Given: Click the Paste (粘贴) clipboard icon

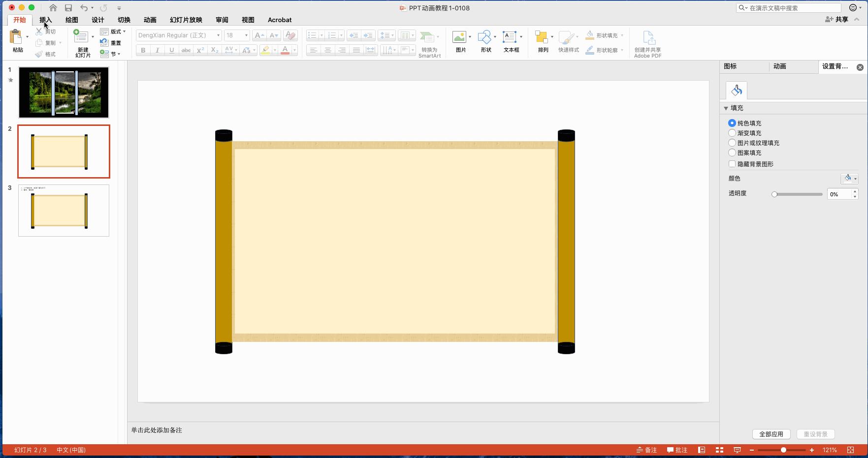Looking at the screenshot, I should tap(16, 37).
